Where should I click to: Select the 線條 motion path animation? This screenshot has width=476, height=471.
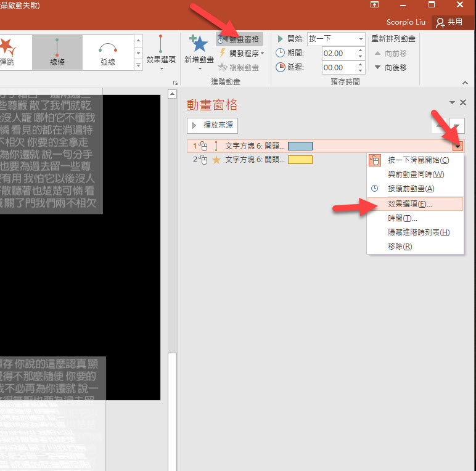57,52
